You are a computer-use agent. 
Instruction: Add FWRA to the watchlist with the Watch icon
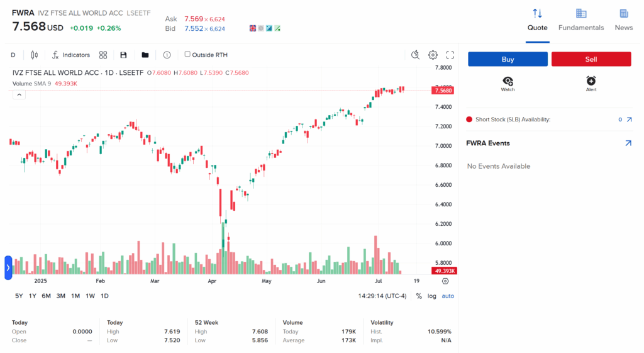508,82
